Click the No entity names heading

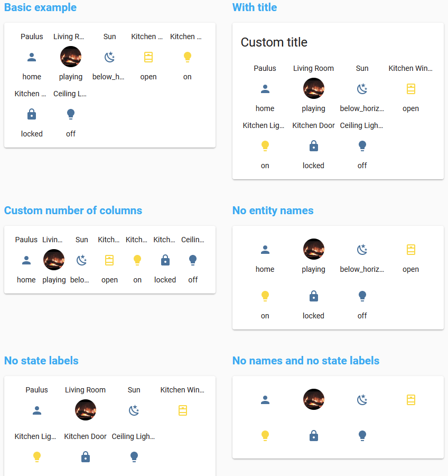click(x=273, y=210)
